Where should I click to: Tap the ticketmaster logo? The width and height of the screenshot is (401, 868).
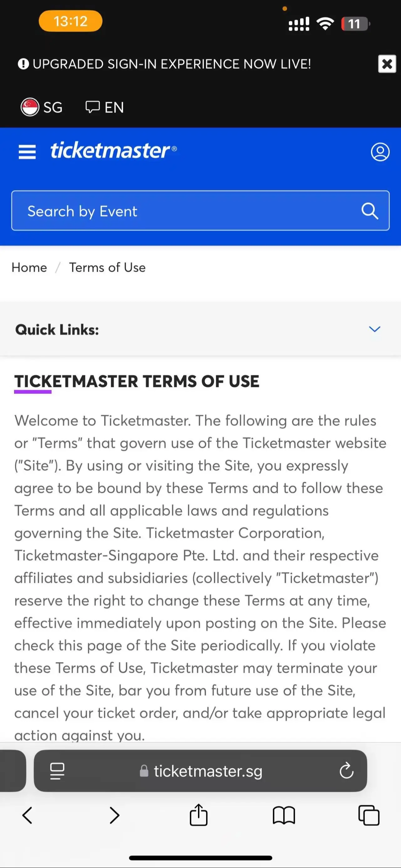(113, 150)
